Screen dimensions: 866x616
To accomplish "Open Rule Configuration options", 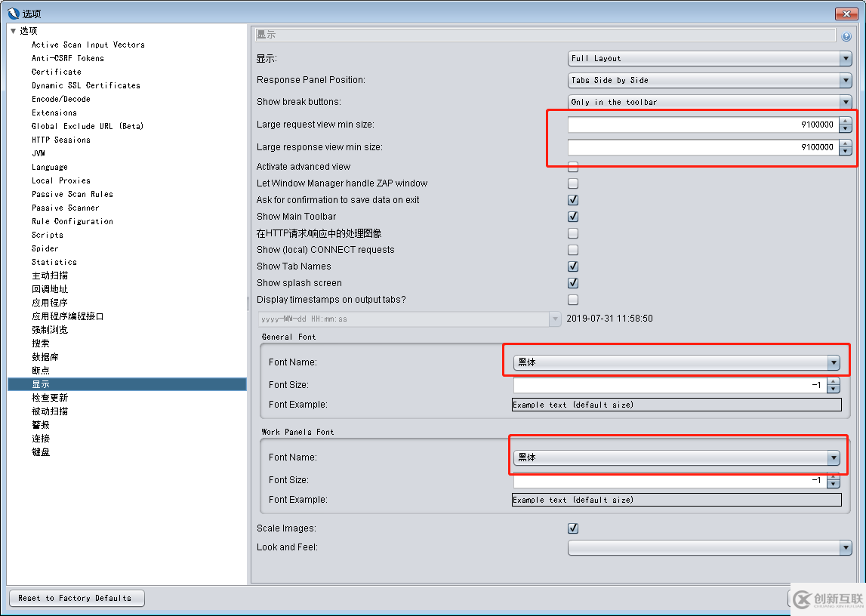I will [72, 221].
